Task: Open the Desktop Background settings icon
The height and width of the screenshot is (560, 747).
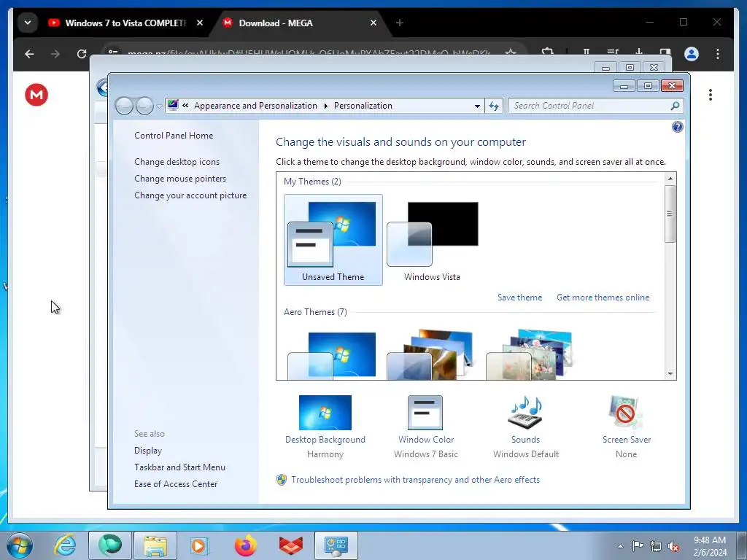Action: pyautogui.click(x=325, y=413)
